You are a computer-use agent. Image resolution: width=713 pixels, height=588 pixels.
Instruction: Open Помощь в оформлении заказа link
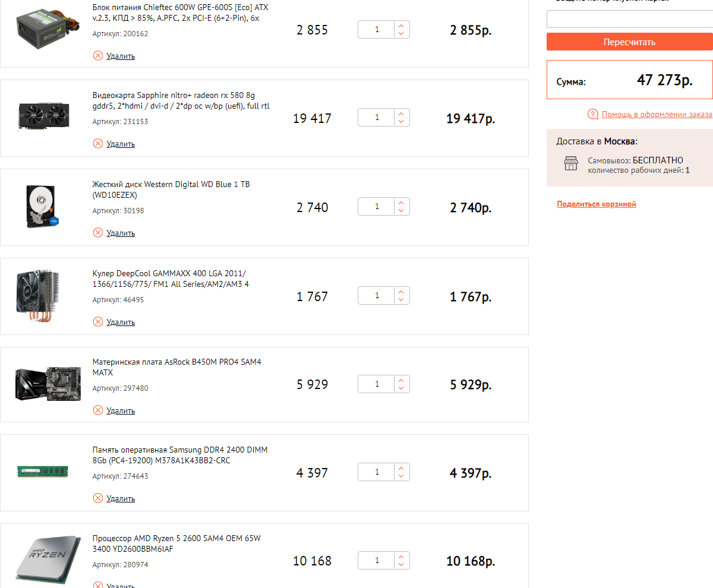point(657,114)
